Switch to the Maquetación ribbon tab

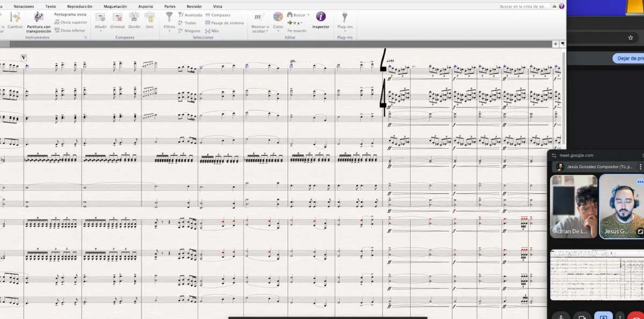click(115, 6)
